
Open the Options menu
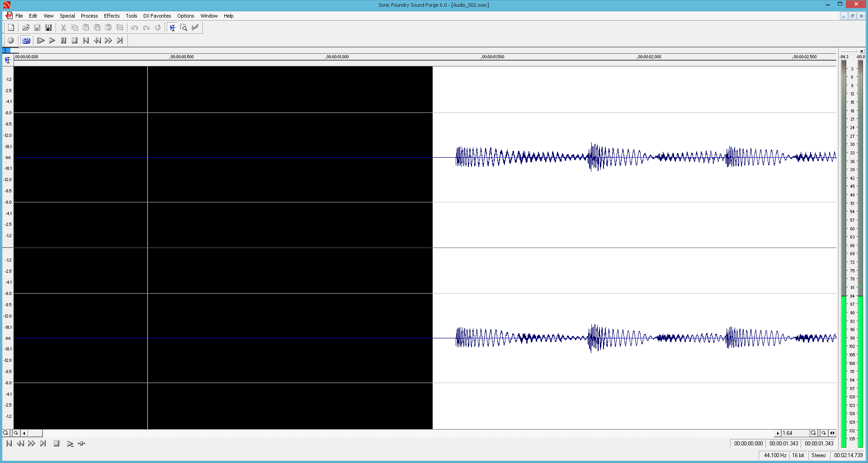point(185,16)
